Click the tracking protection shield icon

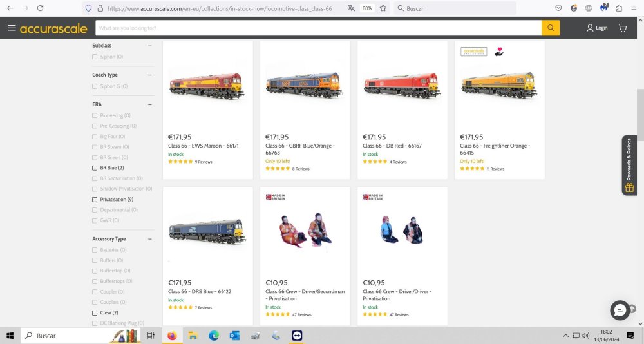(88, 8)
